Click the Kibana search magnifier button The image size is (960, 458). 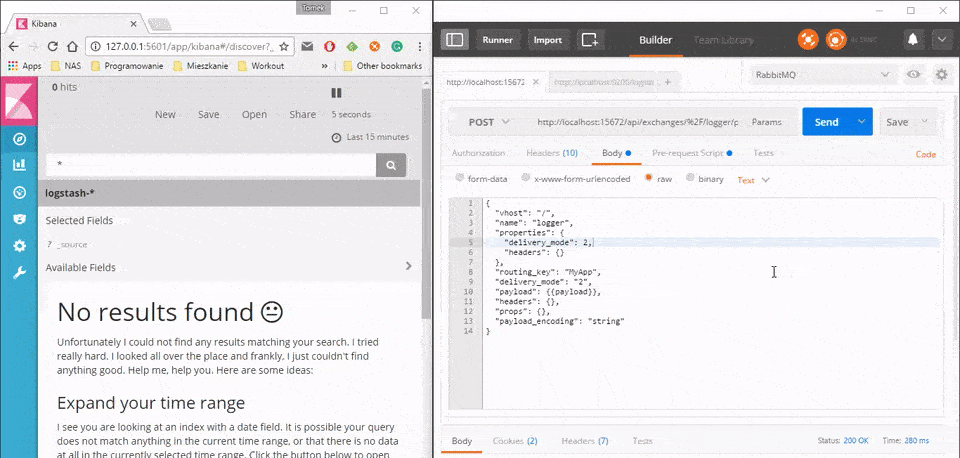[x=391, y=165]
